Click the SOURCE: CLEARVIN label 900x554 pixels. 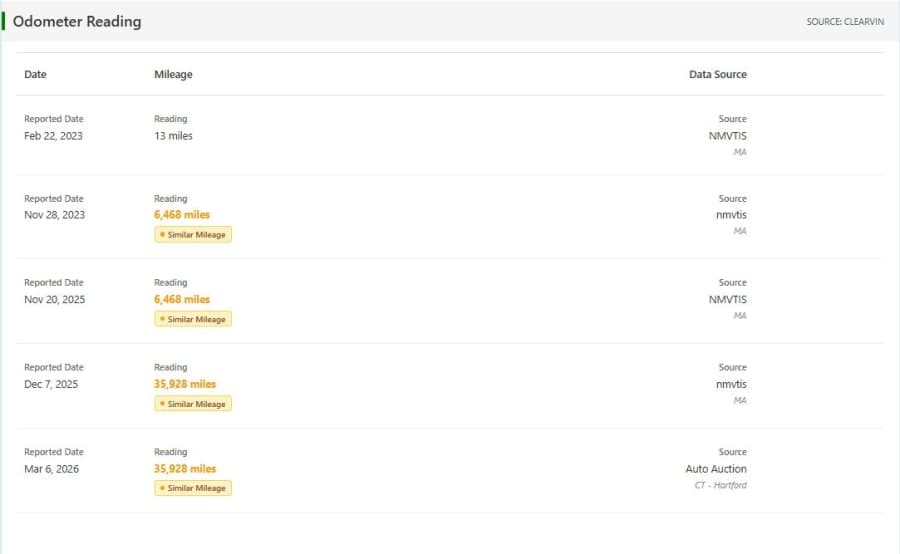click(845, 22)
